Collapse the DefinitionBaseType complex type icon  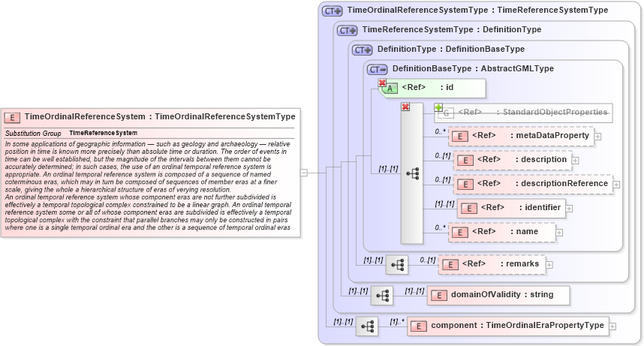coord(378,70)
